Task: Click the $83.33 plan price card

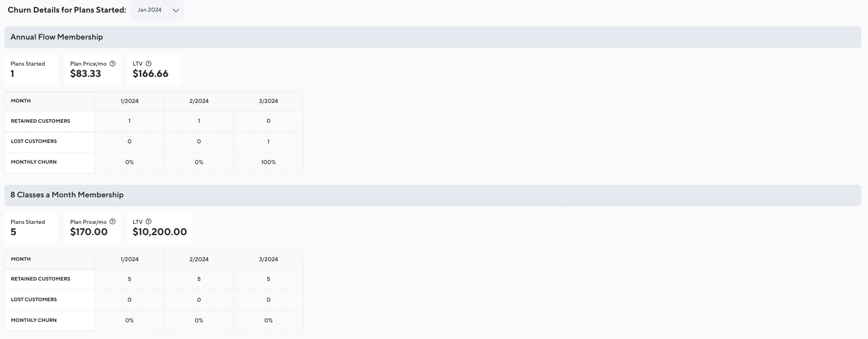Action: (92, 70)
